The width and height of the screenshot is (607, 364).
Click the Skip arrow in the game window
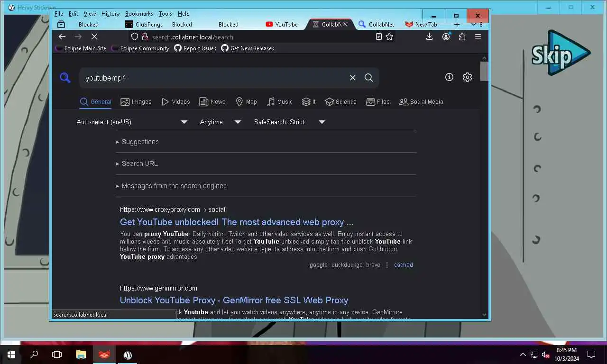pyautogui.click(x=561, y=53)
